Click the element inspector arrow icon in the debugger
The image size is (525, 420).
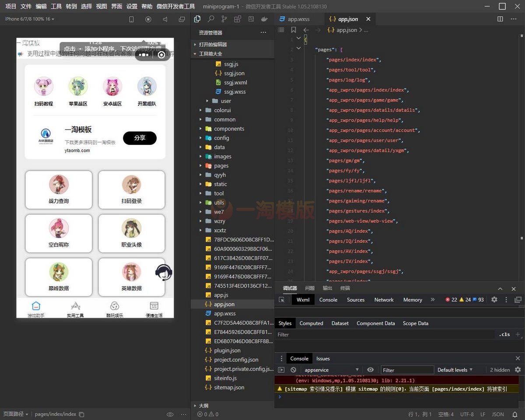point(282,300)
